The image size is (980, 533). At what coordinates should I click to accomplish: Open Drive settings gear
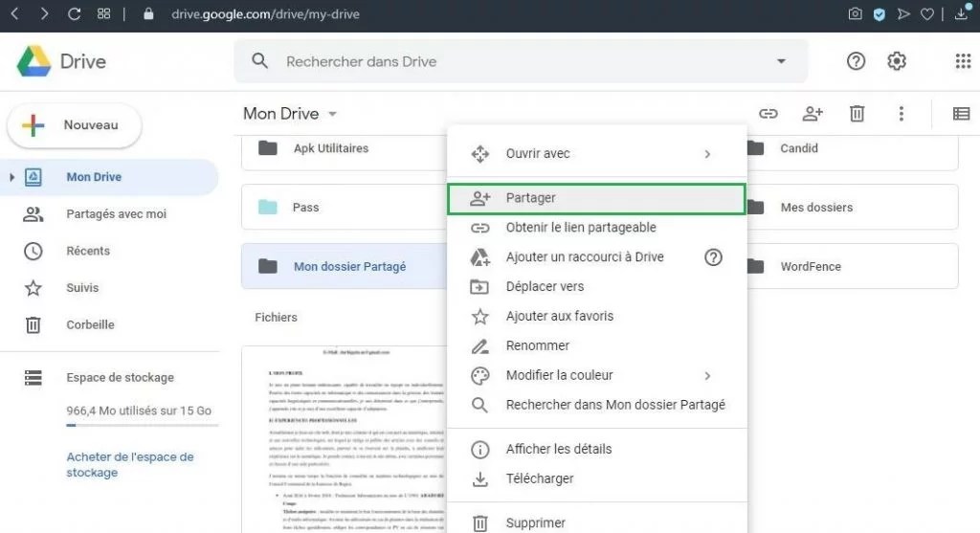[x=896, y=61]
